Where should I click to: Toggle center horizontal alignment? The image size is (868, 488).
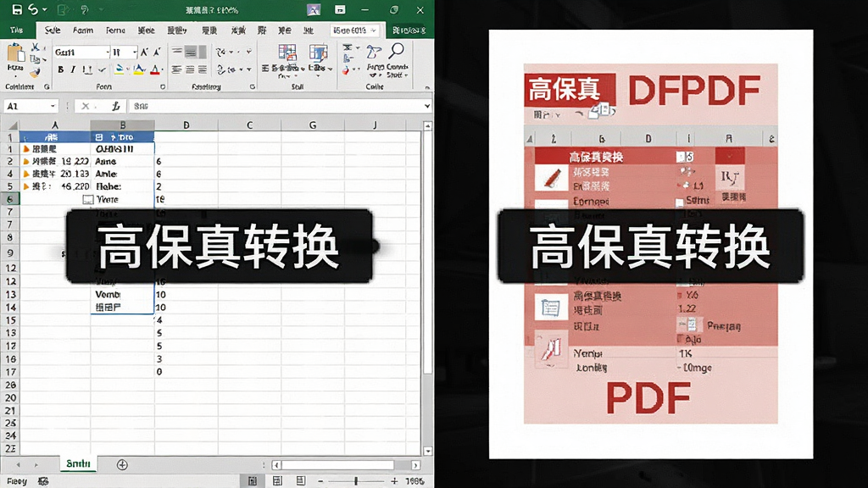click(x=190, y=69)
